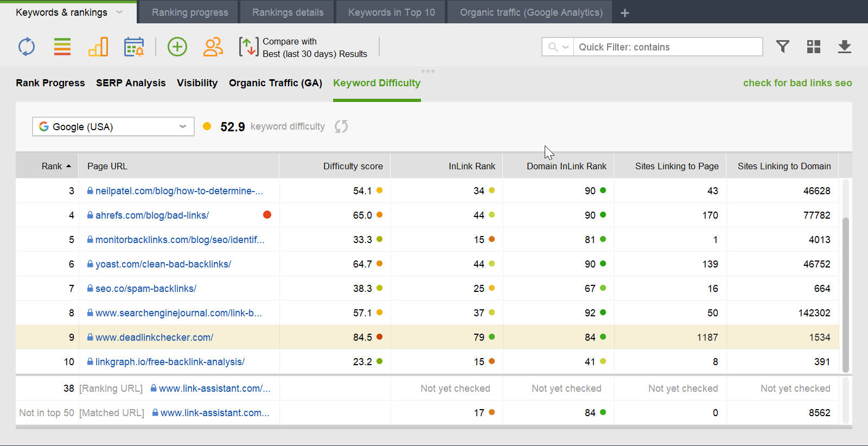
Task: Open the Keywords in Top 10 tab
Action: [391, 12]
